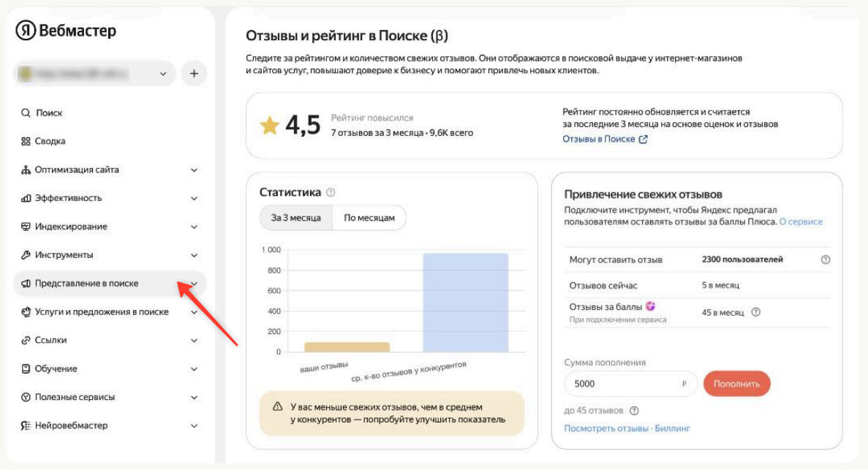Click the Сводка grid icon
This screenshot has height=470, width=868.
click(26, 141)
